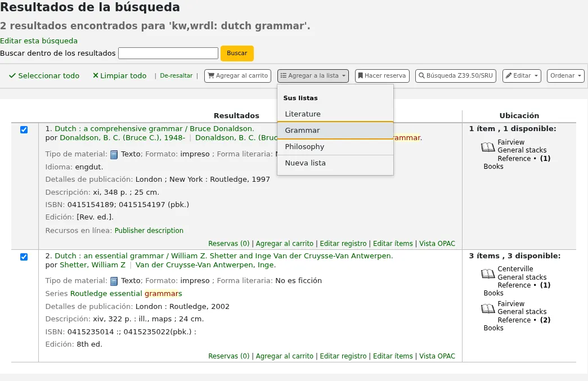The image size is (588, 381).
Task: Open Búsqueda Z39.50/SRU
Action: (x=456, y=76)
